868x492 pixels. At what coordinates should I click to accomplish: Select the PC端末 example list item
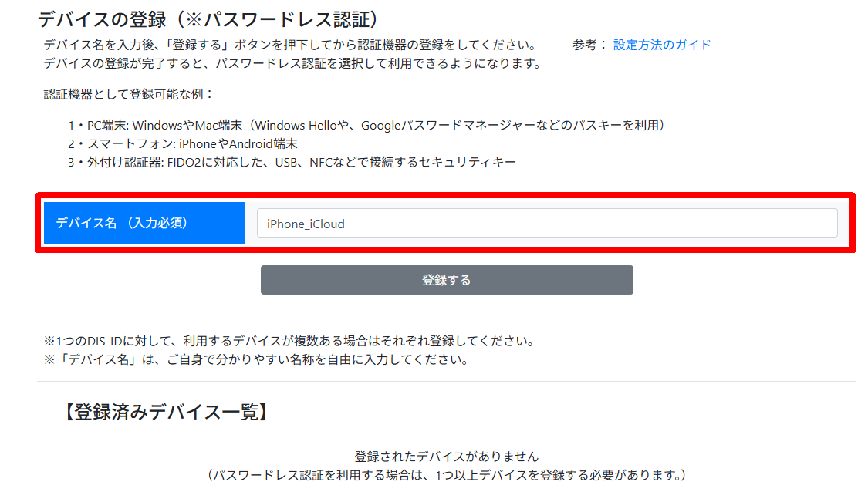(366, 125)
